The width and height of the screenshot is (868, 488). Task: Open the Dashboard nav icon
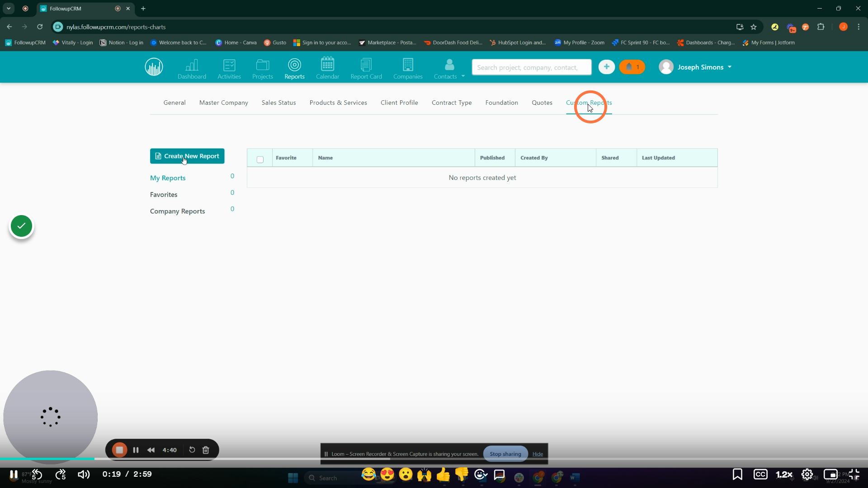(192, 69)
